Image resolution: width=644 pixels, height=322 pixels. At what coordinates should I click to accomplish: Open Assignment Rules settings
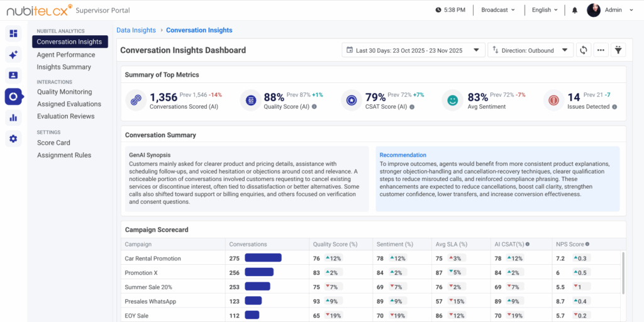[x=64, y=155]
